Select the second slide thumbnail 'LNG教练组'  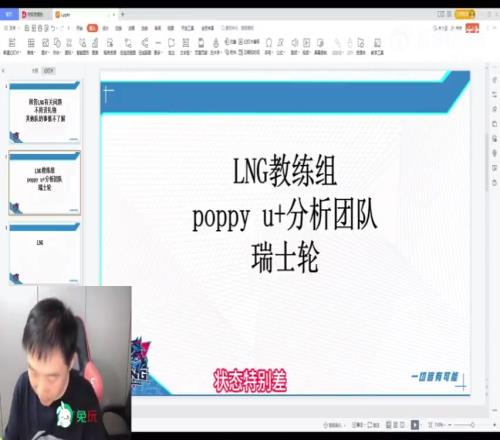click(44, 183)
